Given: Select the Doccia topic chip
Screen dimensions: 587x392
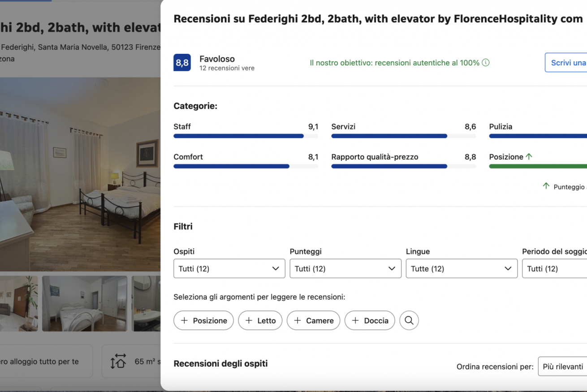Looking at the screenshot, I should [x=370, y=320].
